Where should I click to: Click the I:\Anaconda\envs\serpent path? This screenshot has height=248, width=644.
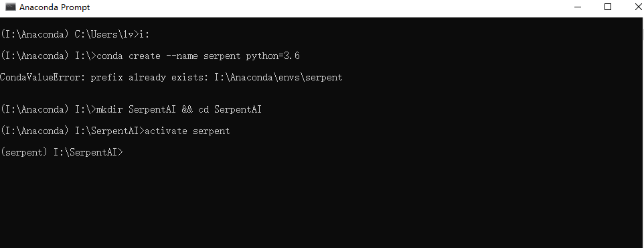[278, 77]
